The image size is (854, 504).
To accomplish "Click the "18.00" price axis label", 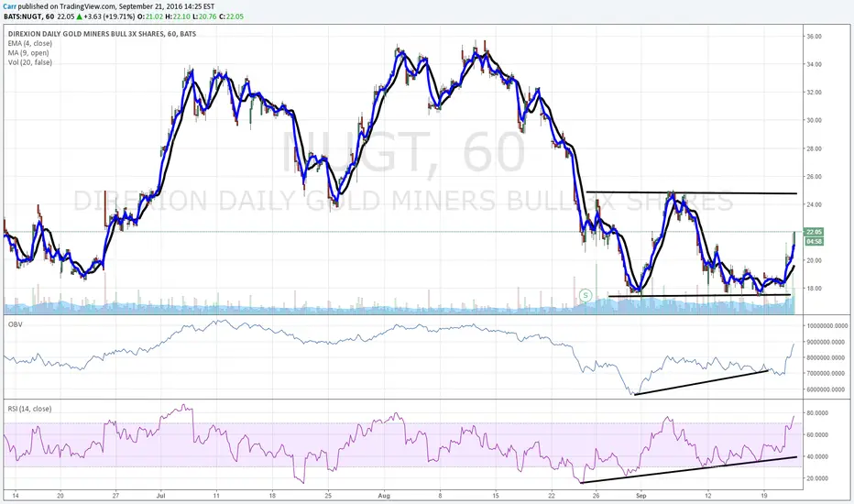I will pyautogui.click(x=815, y=289).
